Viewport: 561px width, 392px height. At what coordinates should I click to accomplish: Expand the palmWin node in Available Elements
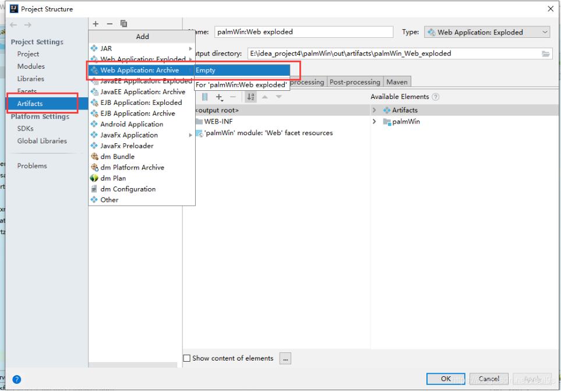coord(374,122)
